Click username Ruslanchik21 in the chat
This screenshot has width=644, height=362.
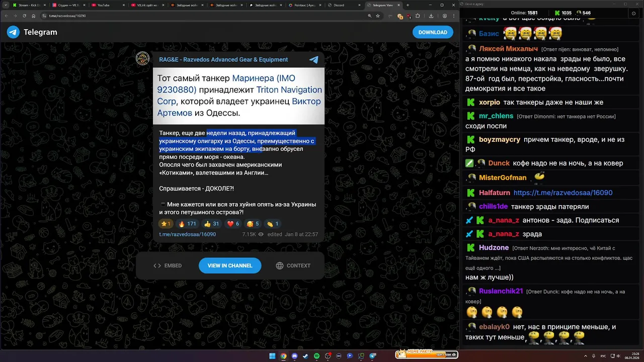501,291
